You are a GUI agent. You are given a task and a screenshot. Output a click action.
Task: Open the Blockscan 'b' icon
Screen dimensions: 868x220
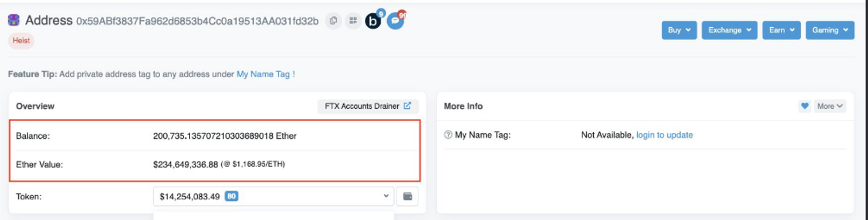point(373,21)
